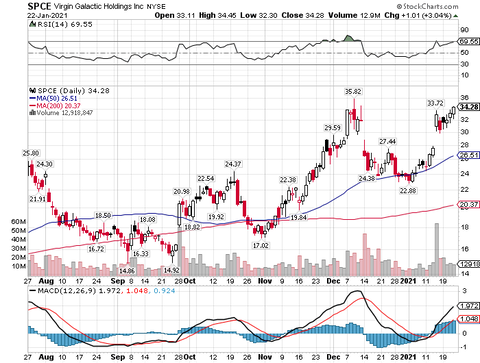This screenshot has width=480, height=363.
Task: Click the 22.54 price label
Action: click(x=206, y=179)
